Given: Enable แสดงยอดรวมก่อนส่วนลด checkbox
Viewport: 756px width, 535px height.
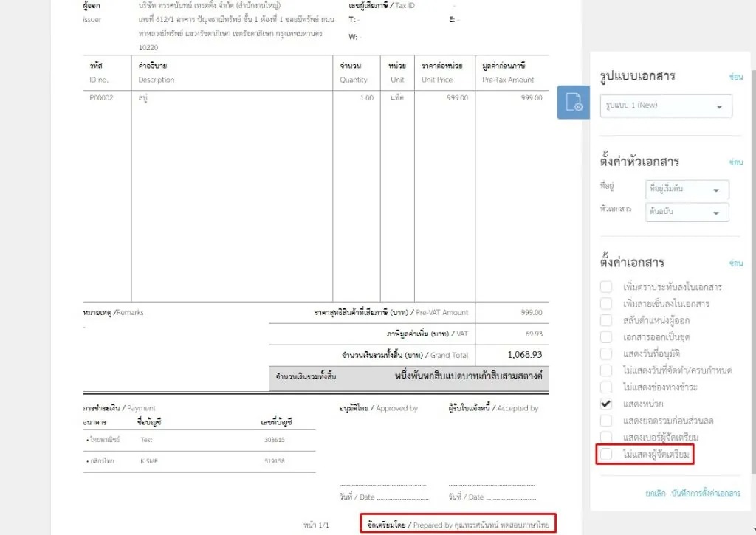Looking at the screenshot, I should [606, 420].
